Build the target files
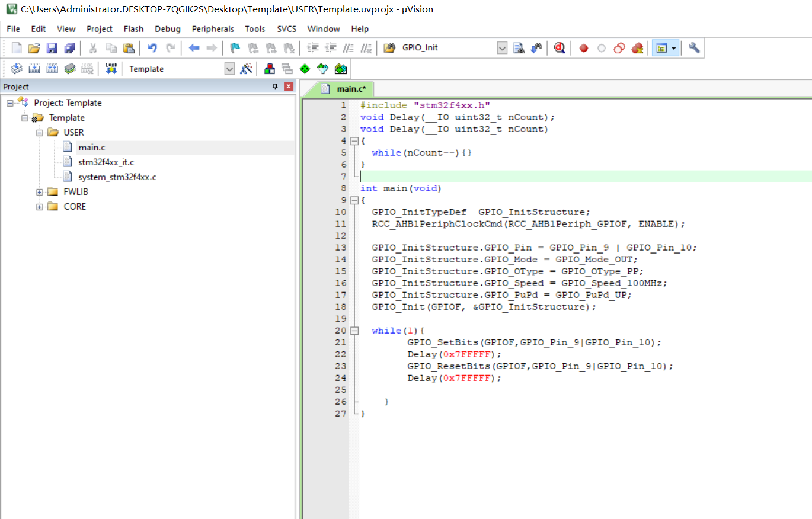The height and width of the screenshot is (519, 812). (34, 69)
